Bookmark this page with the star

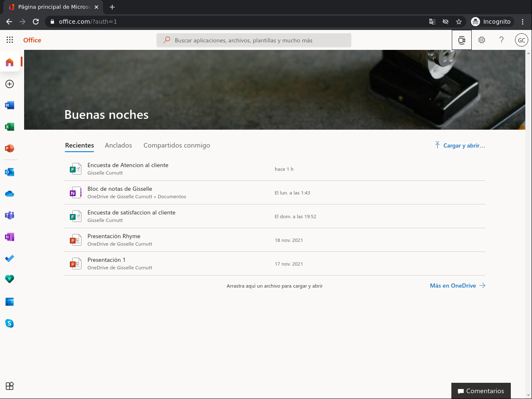tap(459, 22)
